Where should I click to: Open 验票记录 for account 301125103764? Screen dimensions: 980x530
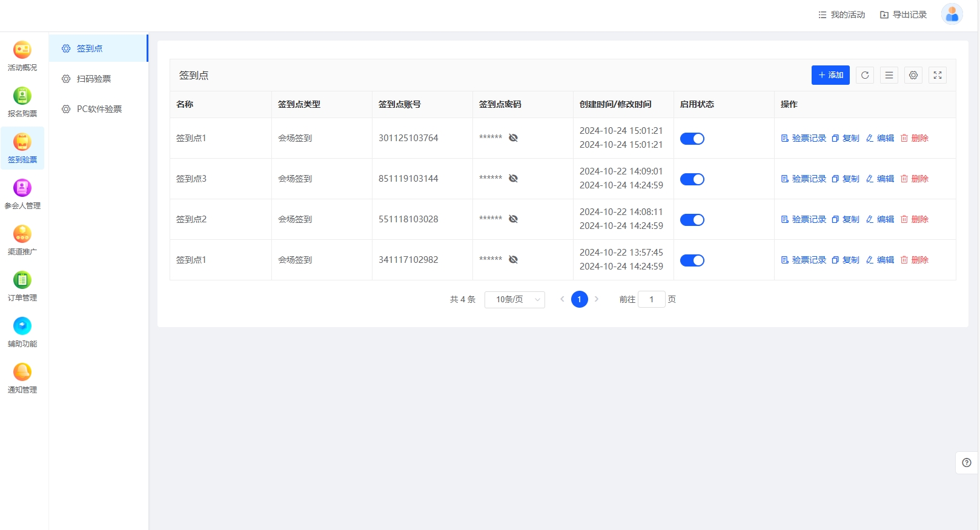click(x=804, y=138)
